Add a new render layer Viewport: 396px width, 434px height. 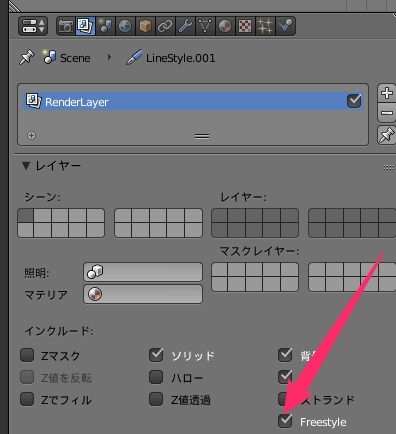click(387, 93)
